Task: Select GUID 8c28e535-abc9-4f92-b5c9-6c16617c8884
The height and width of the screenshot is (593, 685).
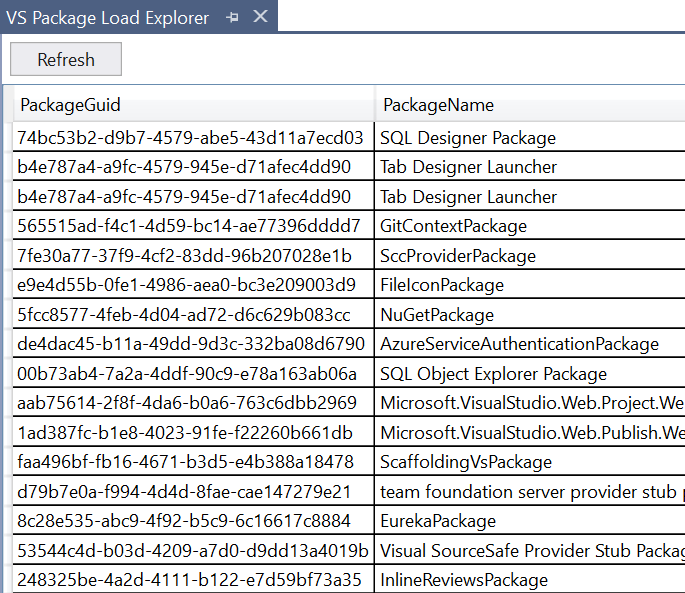Action: click(194, 521)
